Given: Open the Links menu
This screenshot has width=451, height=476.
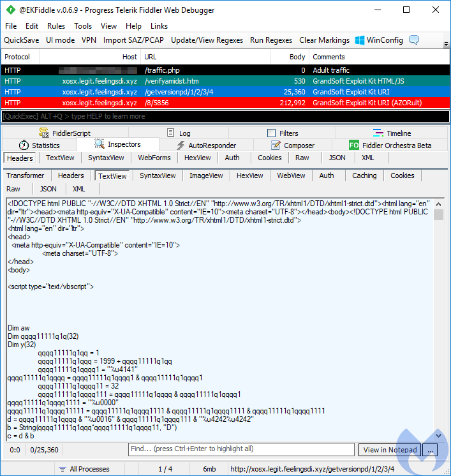Looking at the screenshot, I should click(x=159, y=26).
